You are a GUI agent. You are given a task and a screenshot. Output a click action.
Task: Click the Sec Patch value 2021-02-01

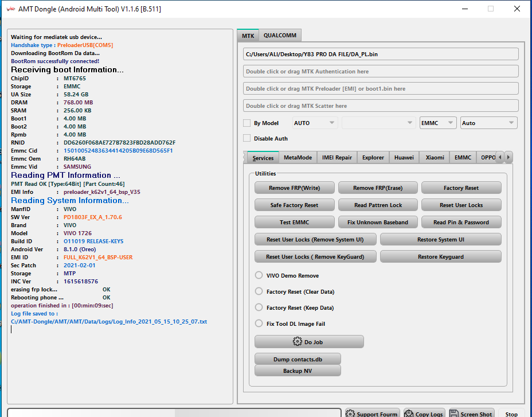coord(79,265)
